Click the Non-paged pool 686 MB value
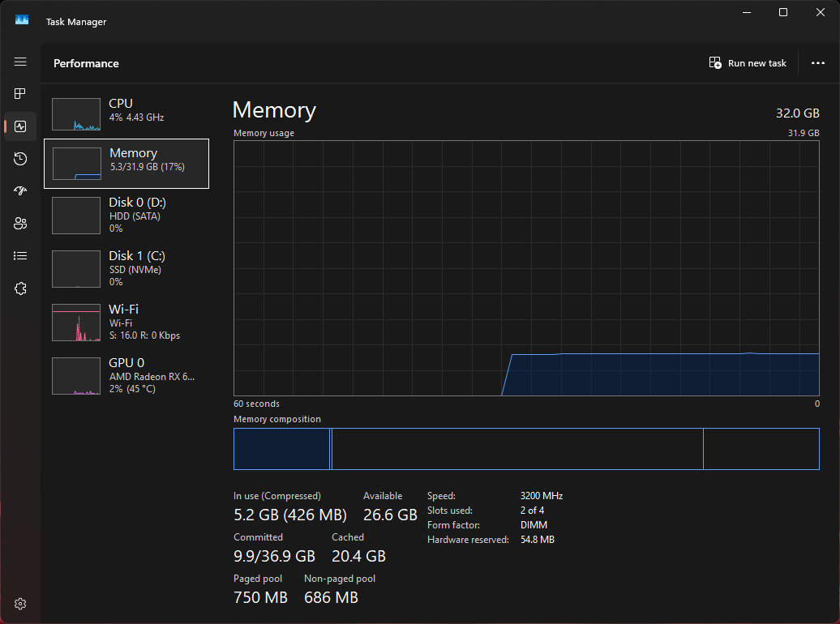 click(x=331, y=598)
